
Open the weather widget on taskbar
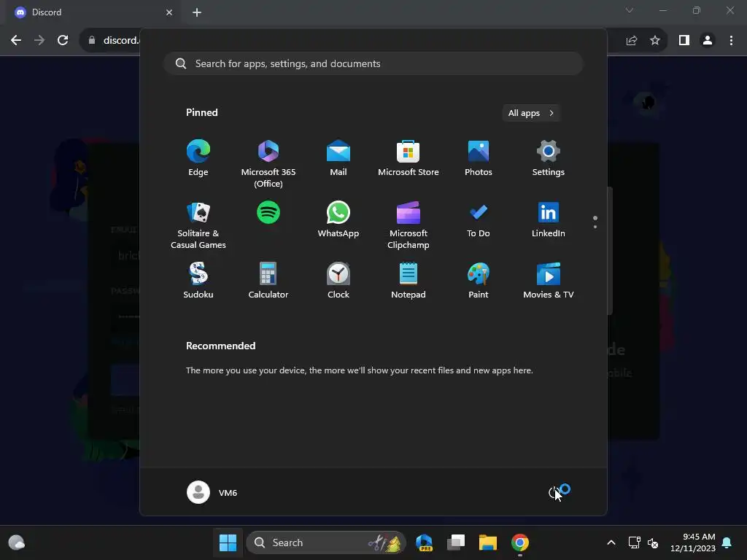17,542
